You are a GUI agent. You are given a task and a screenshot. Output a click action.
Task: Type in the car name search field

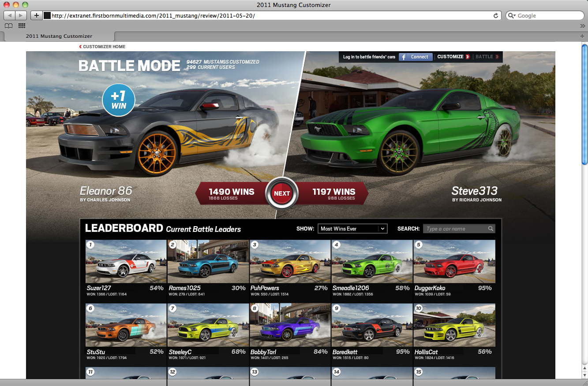[454, 229]
